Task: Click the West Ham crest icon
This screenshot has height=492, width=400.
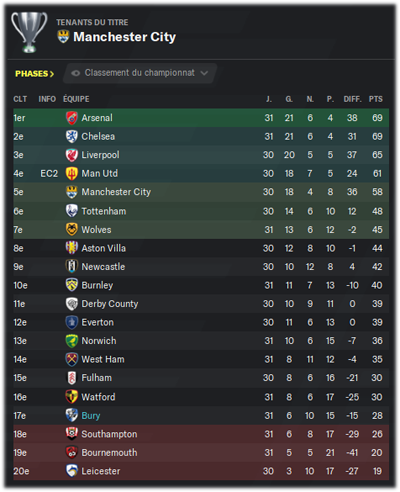Action: [72, 359]
